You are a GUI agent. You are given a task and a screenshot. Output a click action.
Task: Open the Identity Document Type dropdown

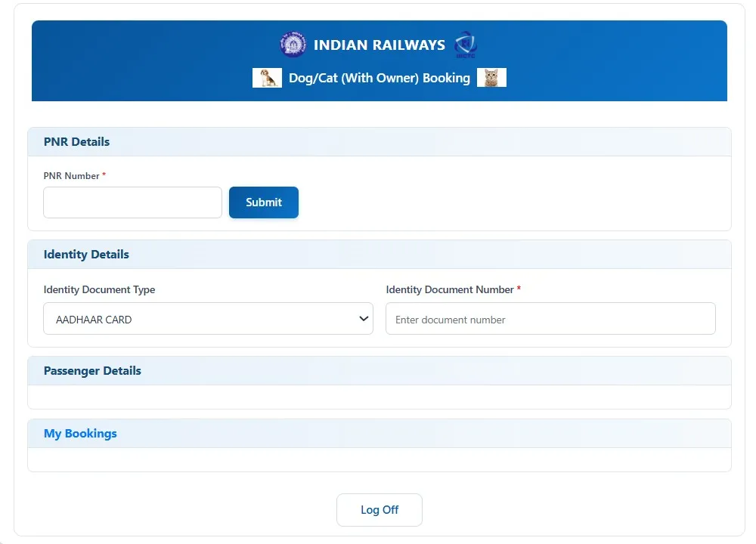click(209, 319)
